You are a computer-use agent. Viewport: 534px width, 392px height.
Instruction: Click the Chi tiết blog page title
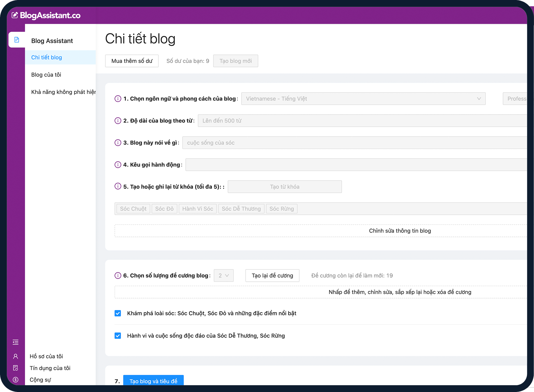(x=140, y=39)
